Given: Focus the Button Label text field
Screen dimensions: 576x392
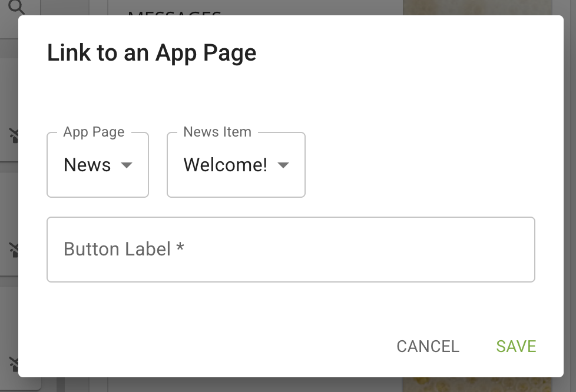Looking at the screenshot, I should point(291,250).
